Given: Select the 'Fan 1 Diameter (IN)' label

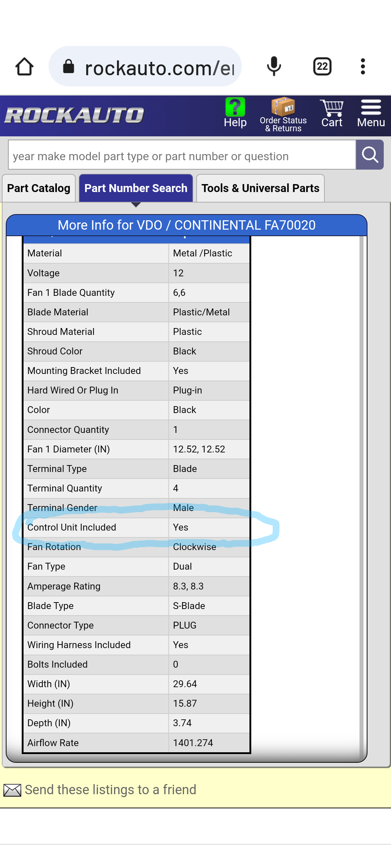Looking at the screenshot, I should 68,449.
